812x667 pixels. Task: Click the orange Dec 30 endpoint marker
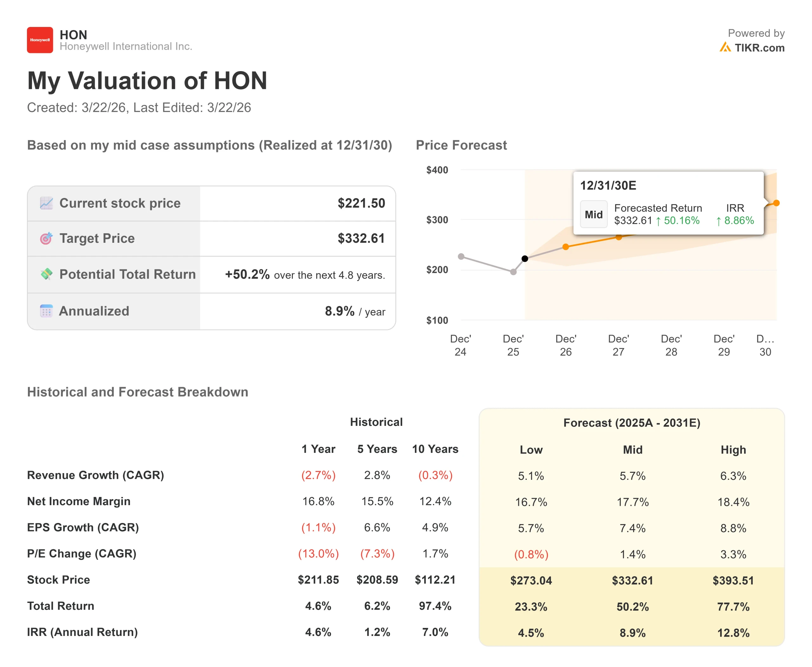click(776, 203)
